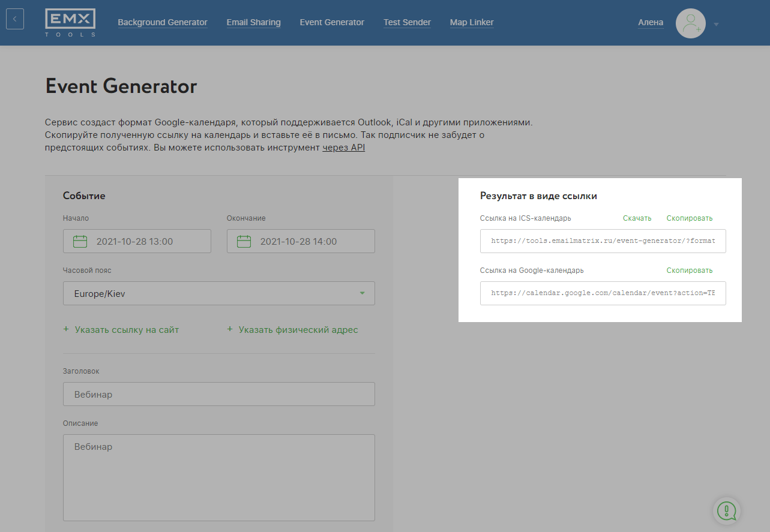Expand the Europe/Kiev timezone dropdown

[362, 293]
